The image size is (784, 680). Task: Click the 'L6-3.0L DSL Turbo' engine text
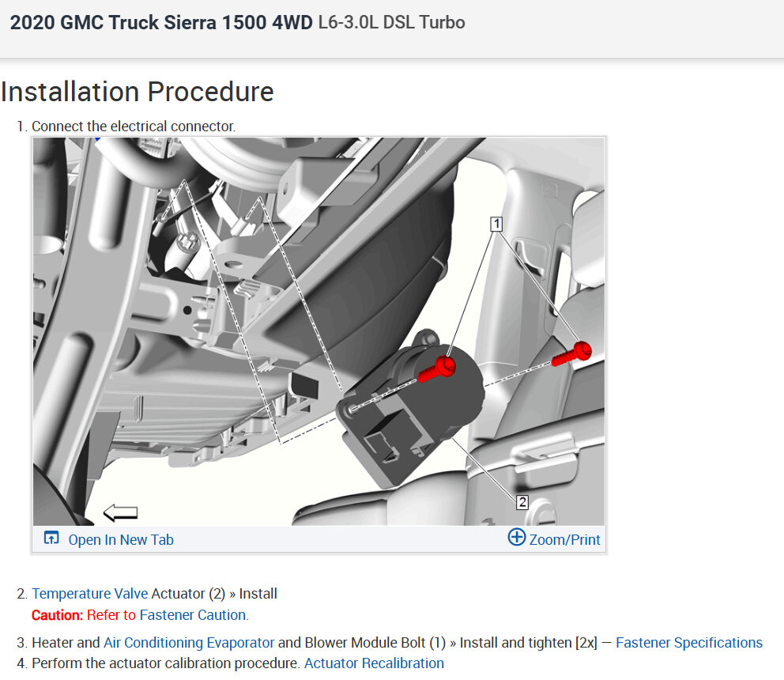click(x=391, y=22)
